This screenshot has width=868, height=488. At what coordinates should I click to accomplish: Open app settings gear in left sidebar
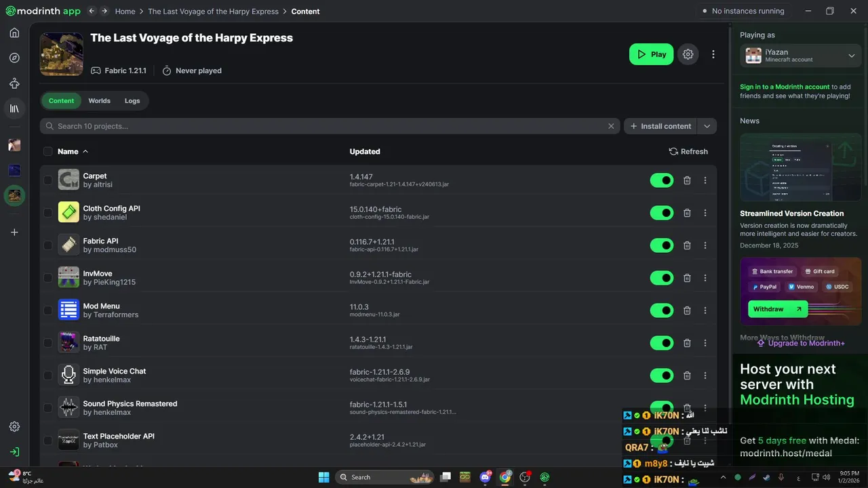tap(14, 427)
